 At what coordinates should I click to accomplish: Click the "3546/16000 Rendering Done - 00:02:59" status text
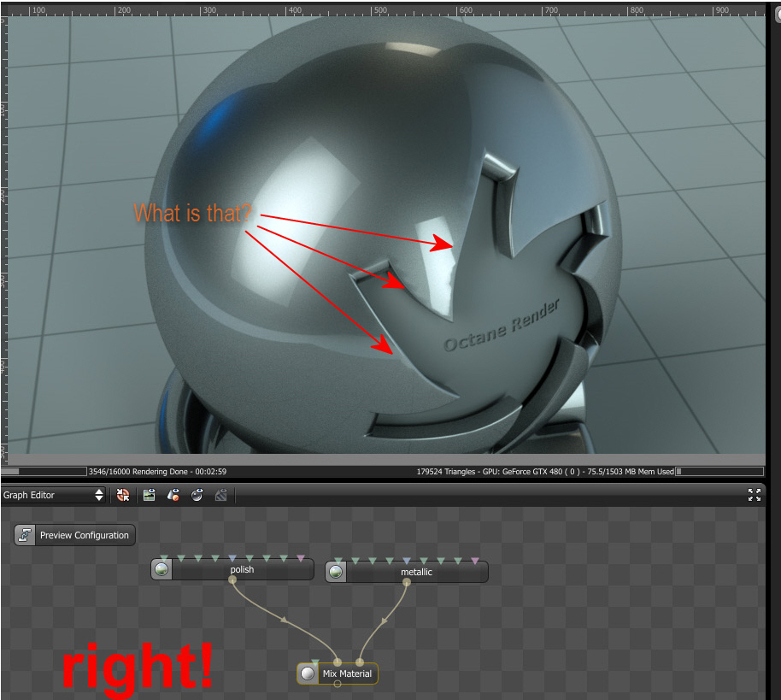(157, 471)
